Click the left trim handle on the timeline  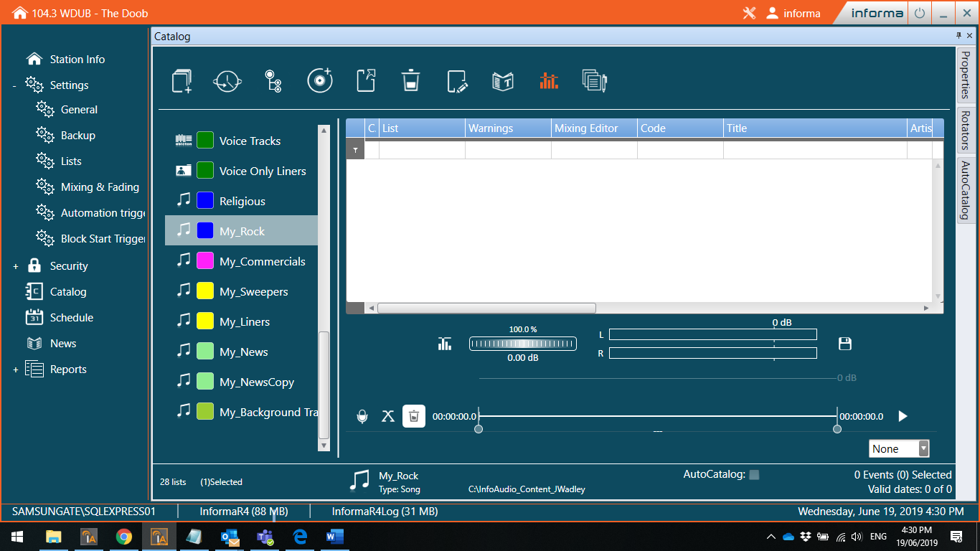(479, 428)
